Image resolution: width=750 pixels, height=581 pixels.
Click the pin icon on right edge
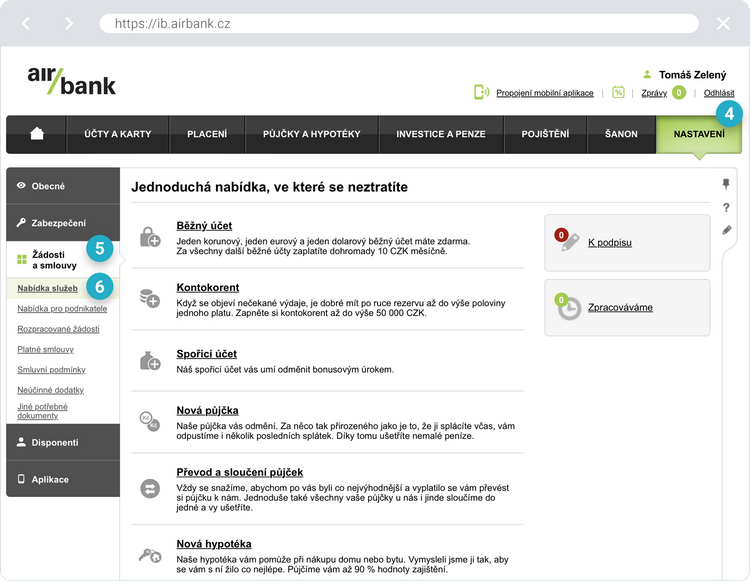(x=726, y=184)
